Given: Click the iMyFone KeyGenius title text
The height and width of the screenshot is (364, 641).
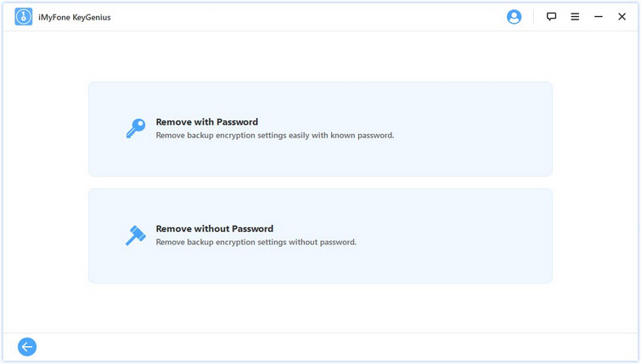Looking at the screenshot, I should click(x=75, y=17).
